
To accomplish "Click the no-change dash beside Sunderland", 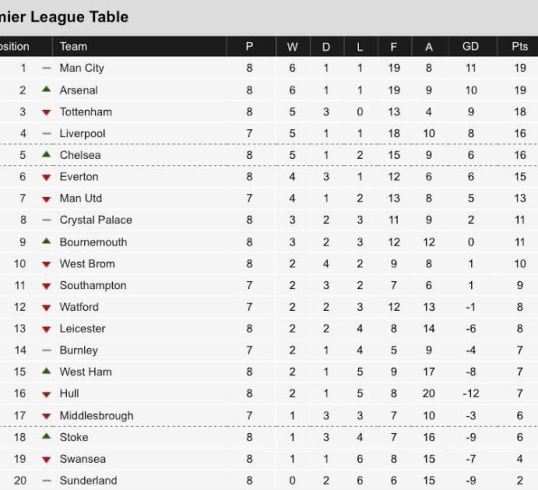I will (46, 481).
